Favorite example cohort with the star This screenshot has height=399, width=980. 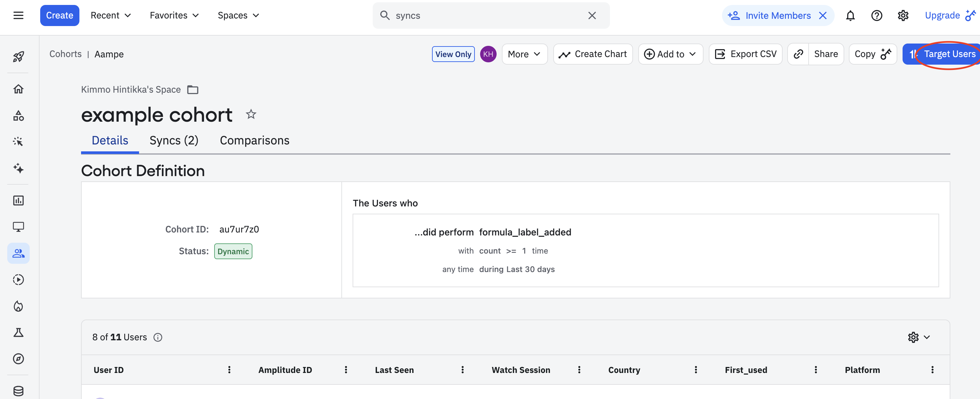pyautogui.click(x=251, y=114)
